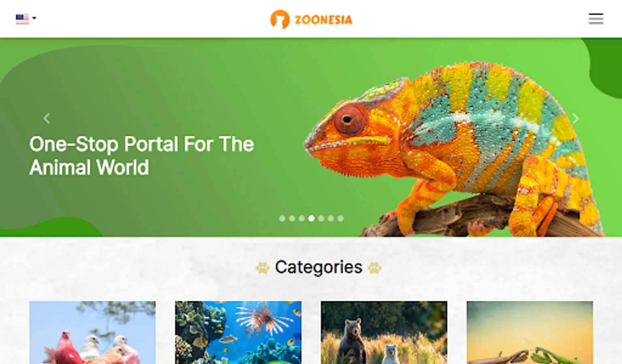The image size is (622, 364).
Task: Open the praying mantis insects category
Action: [530, 332]
